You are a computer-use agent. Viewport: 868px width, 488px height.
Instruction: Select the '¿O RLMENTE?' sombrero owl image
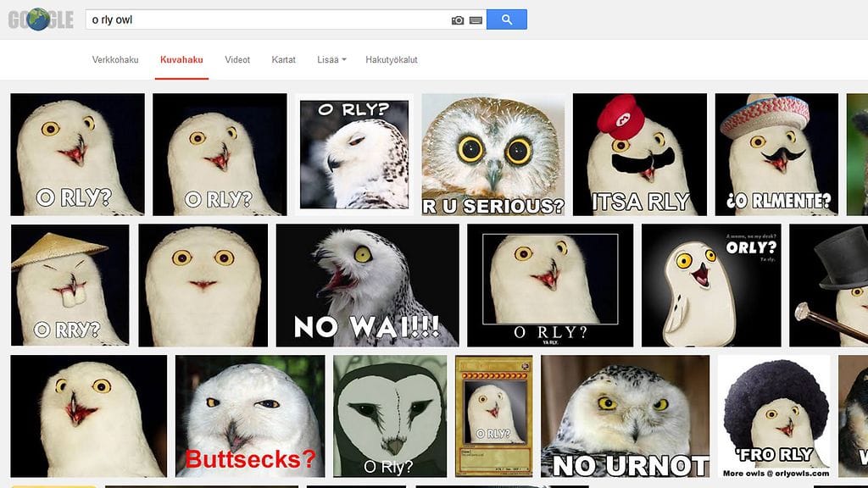pos(776,154)
